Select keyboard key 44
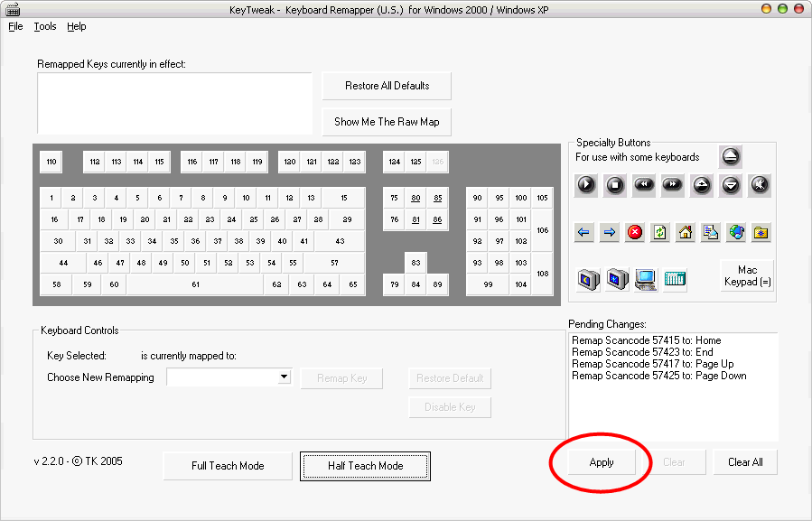 tap(63, 263)
